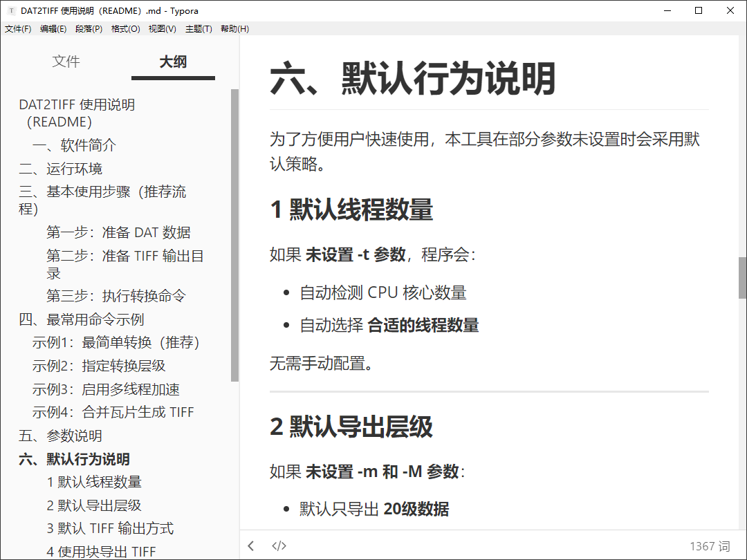The width and height of the screenshot is (747, 560).
Task: Jump to 1 默认线程数量 outline item
Action: point(94,482)
